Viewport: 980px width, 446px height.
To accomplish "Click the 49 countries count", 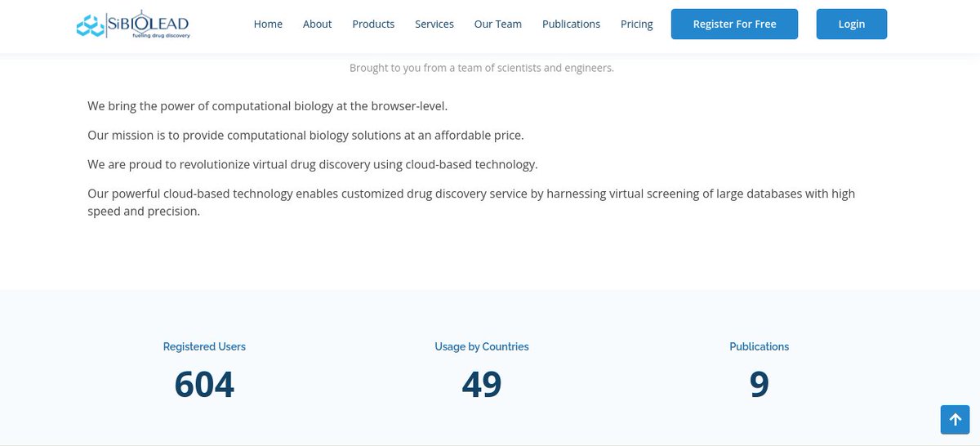I will click(x=482, y=384).
